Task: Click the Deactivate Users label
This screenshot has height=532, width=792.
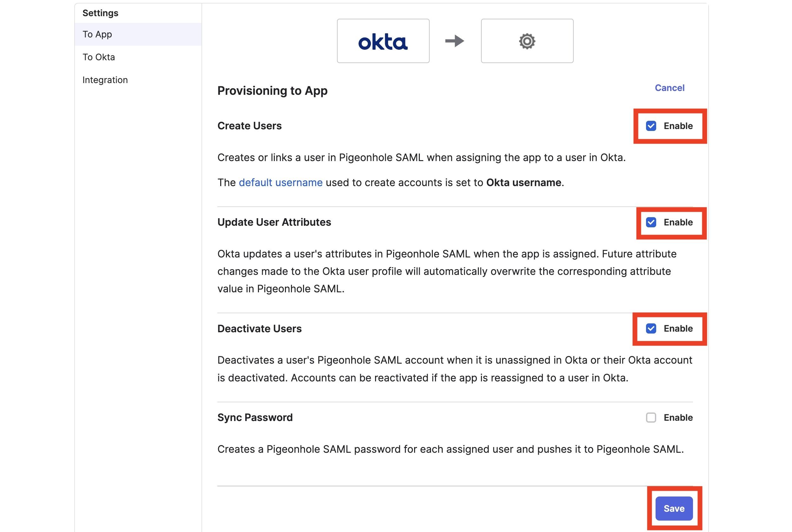Action: coord(259,328)
